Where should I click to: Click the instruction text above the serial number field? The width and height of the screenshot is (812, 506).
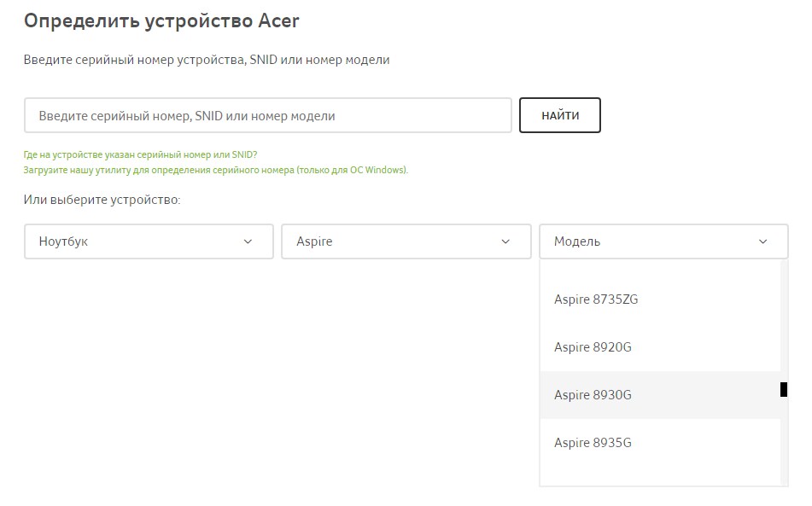207,61
